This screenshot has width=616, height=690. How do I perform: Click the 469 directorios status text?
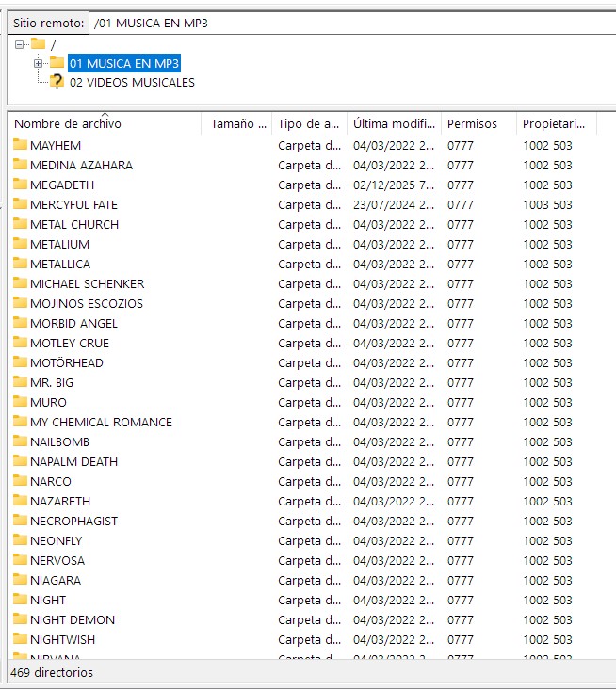52,672
